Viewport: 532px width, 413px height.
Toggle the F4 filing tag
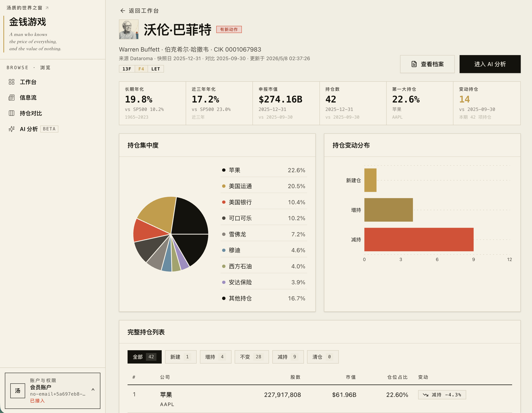click(x=141, y=69)
